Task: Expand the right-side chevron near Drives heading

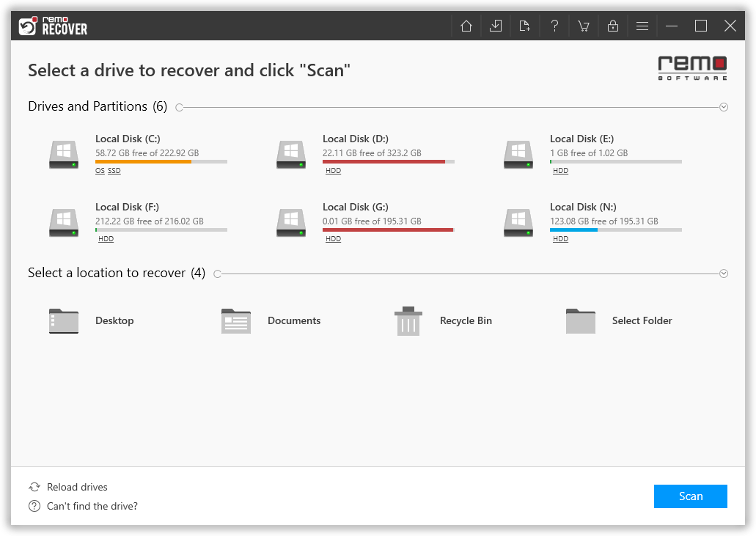Action: (724, 107)
